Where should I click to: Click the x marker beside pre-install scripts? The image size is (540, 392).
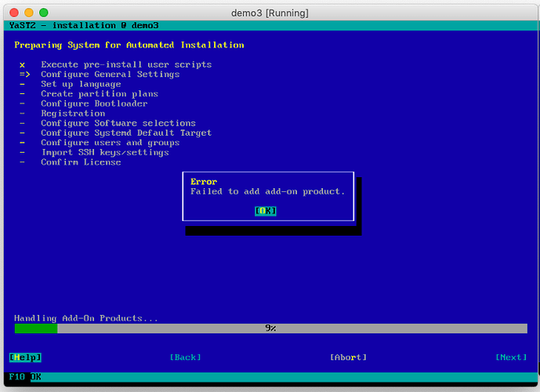tap(23, 65)
